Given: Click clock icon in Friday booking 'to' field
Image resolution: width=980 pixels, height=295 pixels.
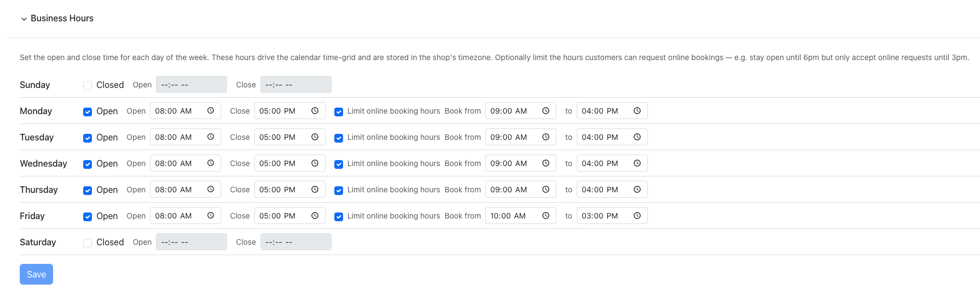Looking at the screenshot, I should tap(637, 216).
